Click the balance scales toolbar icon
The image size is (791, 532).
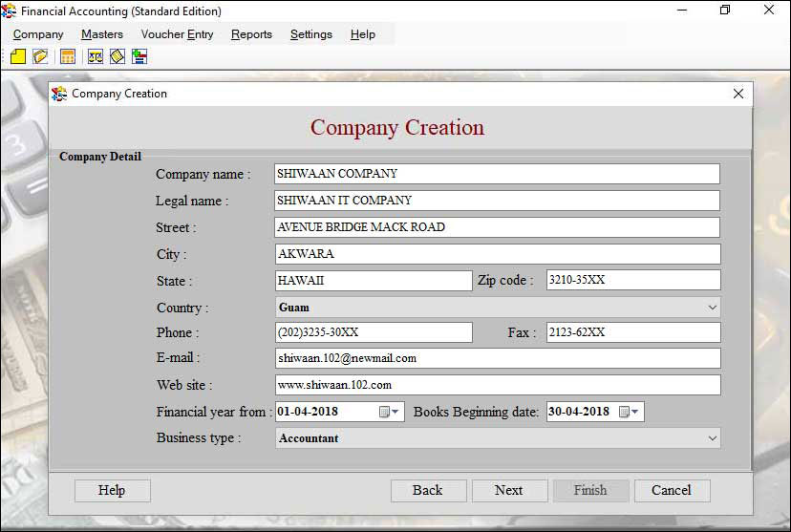(x=96, y=56)
